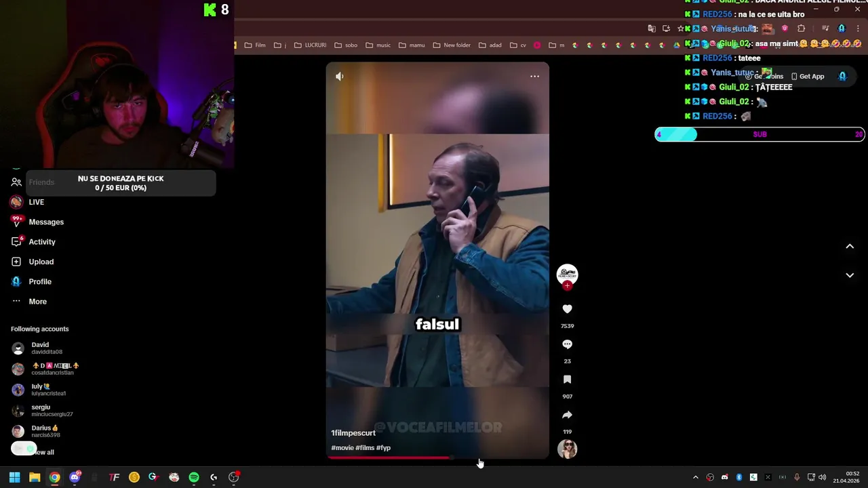Seek in the red video progress bar
This screenshot has width=868, height=488.
point(437,457)
